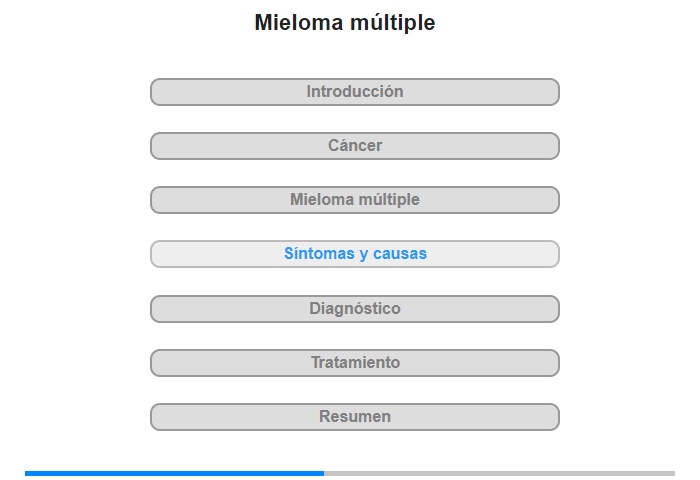Viewport: 700px width, 480px height.
Task: View the Resumen section
Action: tap(354, 417)
